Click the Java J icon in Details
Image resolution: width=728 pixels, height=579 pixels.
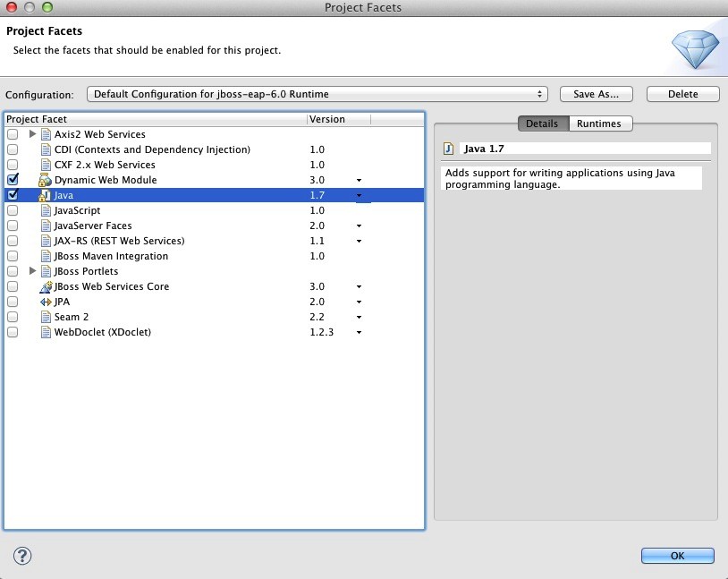tap(448, 149)
